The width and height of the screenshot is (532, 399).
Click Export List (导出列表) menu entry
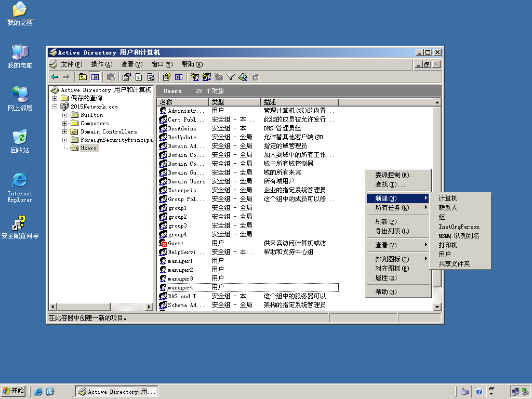click(398, 231)
